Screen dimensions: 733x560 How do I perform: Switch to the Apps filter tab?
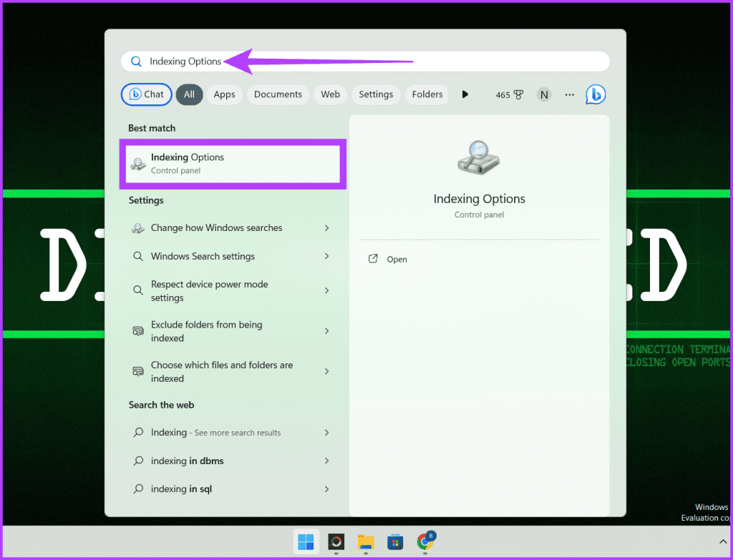coord(224,94)
